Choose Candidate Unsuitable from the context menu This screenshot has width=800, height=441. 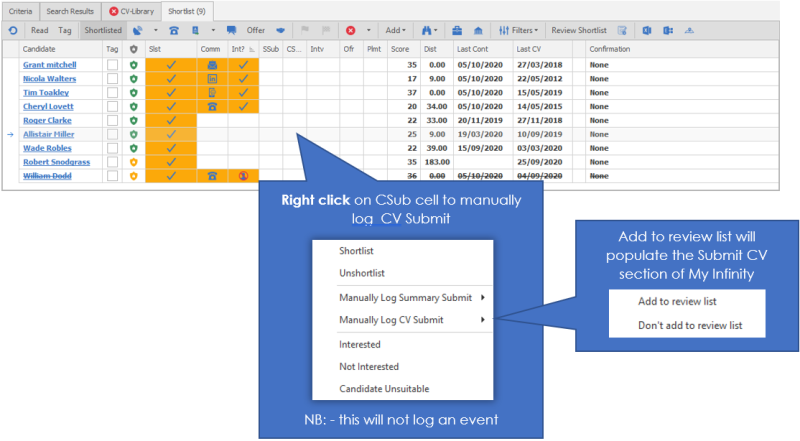click(x=384, y=389)
